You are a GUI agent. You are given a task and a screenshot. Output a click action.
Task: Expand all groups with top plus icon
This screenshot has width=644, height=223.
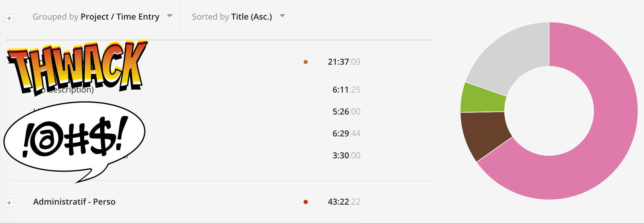click(x=9, y=18)
